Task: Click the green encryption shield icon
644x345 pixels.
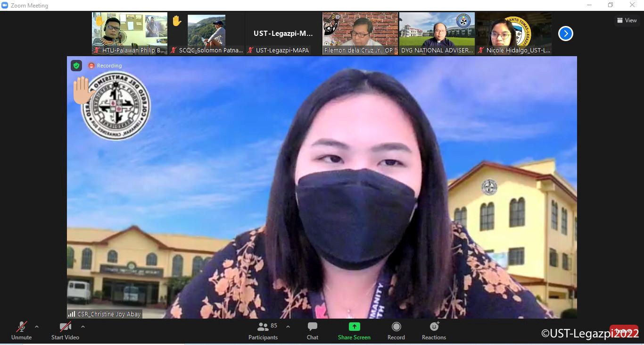Action: coord(76,66)
